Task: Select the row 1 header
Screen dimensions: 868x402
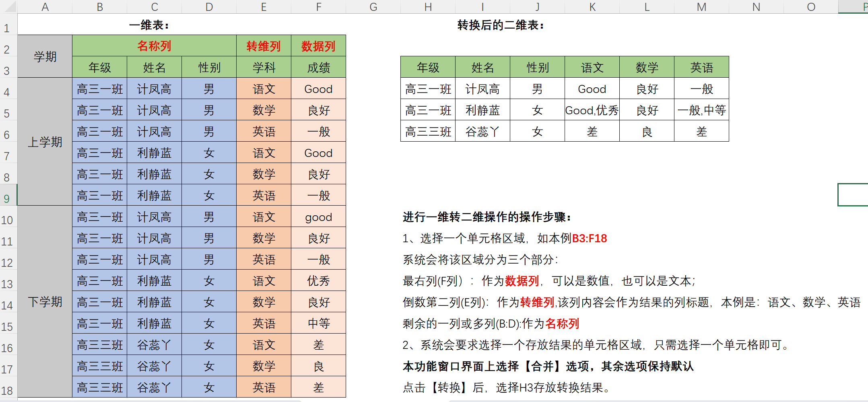Action: 7,28
